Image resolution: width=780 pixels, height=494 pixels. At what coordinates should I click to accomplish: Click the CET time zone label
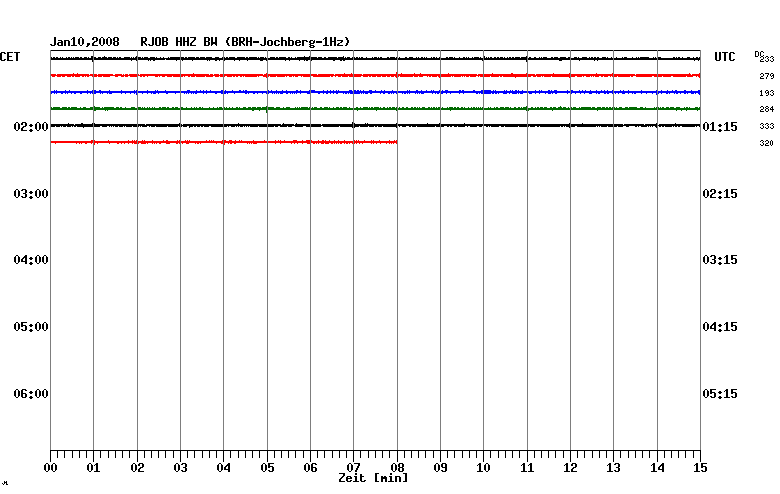(10, 57)
